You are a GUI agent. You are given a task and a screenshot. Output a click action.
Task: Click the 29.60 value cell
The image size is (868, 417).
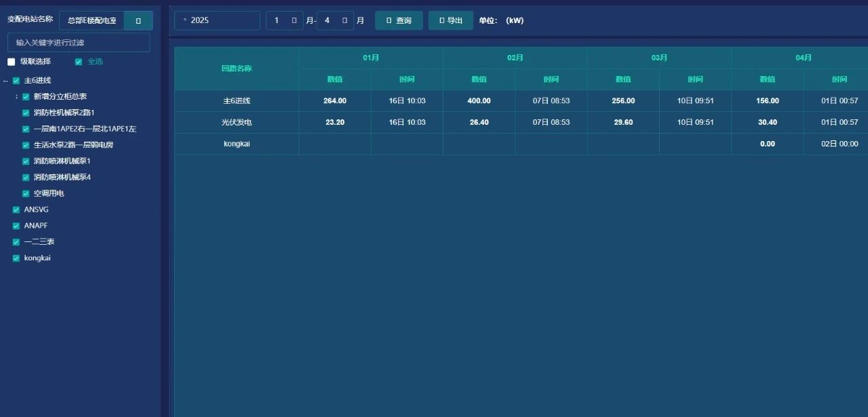click(623, 123)
